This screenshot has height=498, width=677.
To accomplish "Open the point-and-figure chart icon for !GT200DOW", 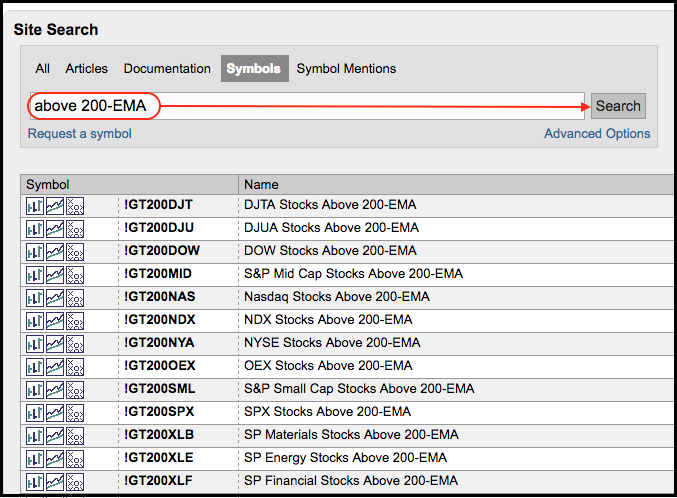I will click(x=74, y=251).
